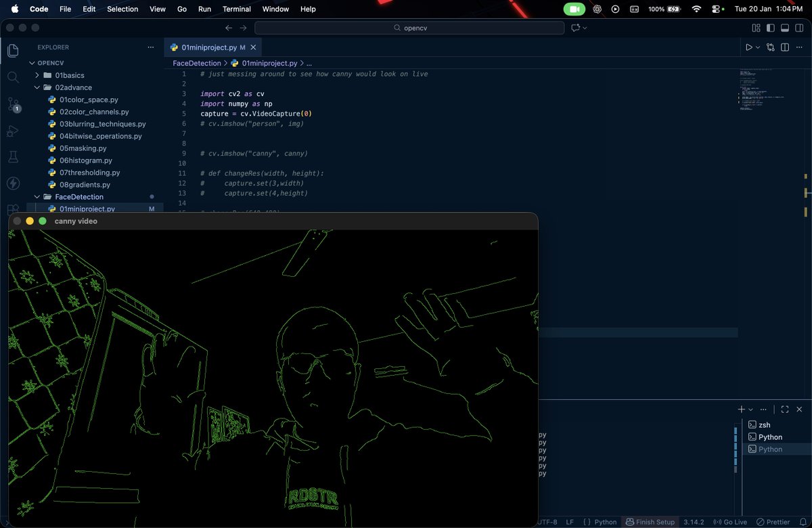The width and height of the screenshot is (812, 528).
Task: Toggle the Primary Side Bar visibility
Action: (x=771, y=28)
